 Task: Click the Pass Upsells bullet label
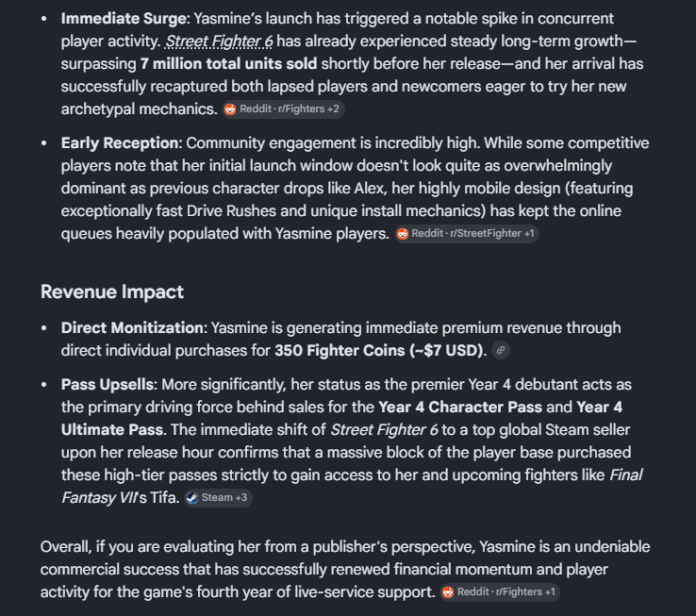pos(108,385)
